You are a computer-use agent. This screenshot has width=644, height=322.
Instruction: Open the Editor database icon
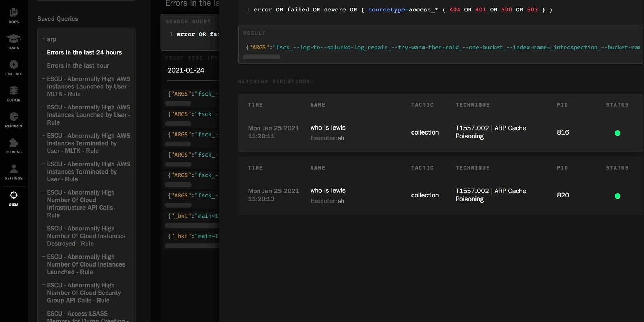coord(14,91)
